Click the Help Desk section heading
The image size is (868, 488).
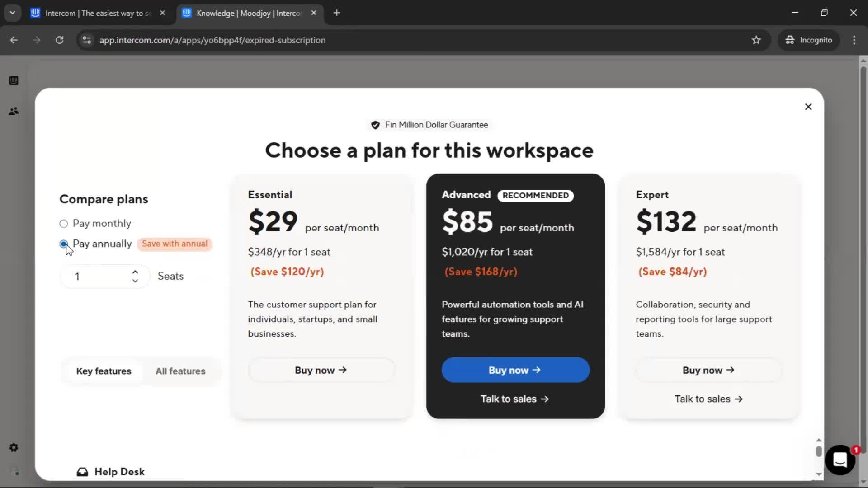point(119,472)
